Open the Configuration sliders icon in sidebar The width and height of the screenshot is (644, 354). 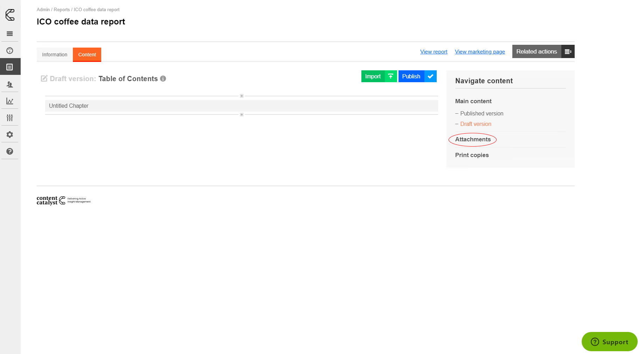[x=10, y=118]
